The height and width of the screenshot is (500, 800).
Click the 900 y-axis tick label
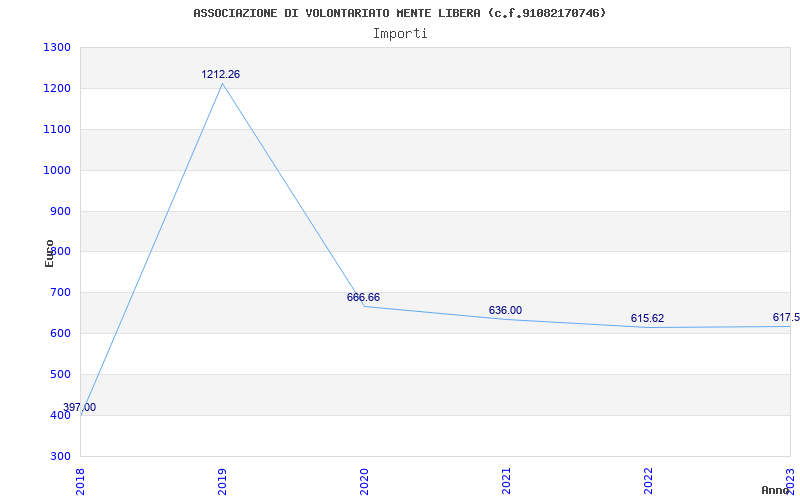pos(60,211)
